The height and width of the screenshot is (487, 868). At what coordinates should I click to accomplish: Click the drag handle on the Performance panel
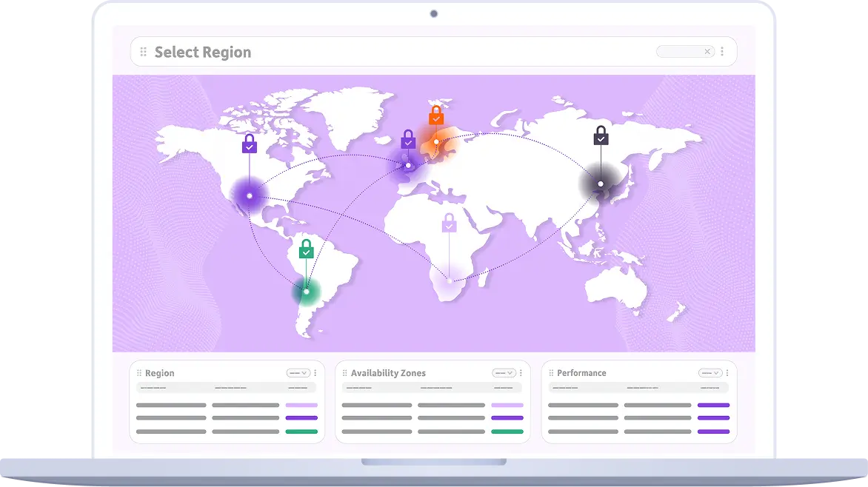point(551,372)
